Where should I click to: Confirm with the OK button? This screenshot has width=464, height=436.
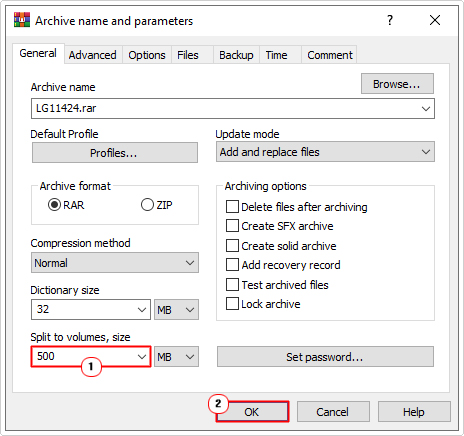pyautogui.click(x=252, y=412)
